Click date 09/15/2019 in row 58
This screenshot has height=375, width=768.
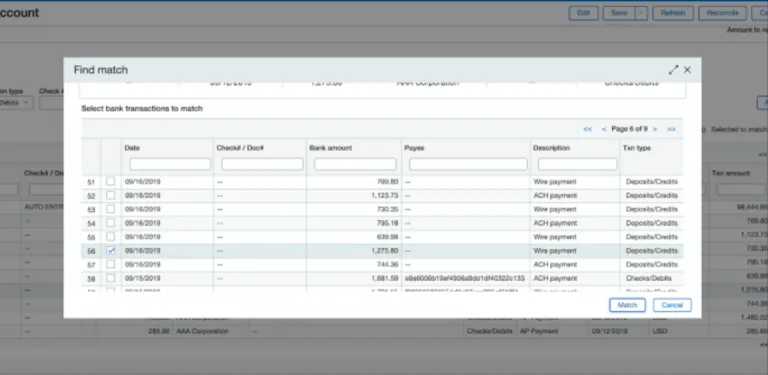coord(143,278)
